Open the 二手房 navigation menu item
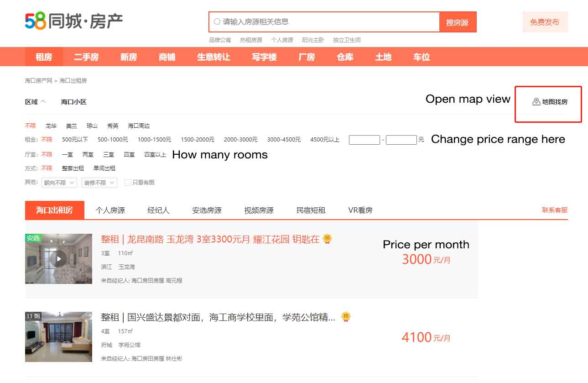Screen dimensions: 588x383 pyautogui.click(x=86, y=57)
